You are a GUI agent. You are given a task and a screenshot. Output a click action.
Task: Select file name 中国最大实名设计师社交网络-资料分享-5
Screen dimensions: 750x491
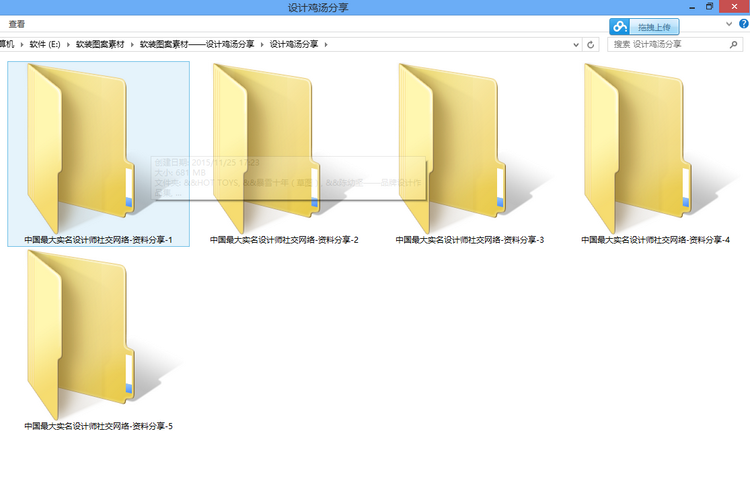(x=99, y=426)
